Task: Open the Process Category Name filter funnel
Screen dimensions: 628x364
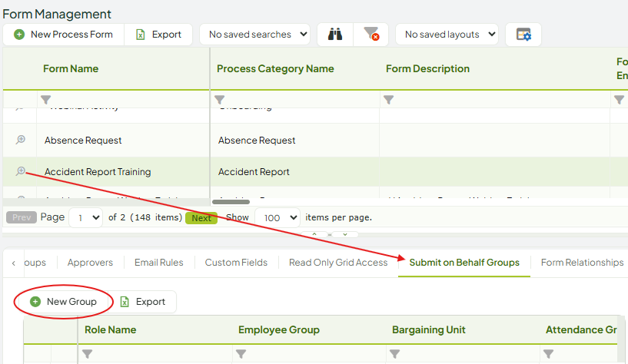Action: click(220, 100)
